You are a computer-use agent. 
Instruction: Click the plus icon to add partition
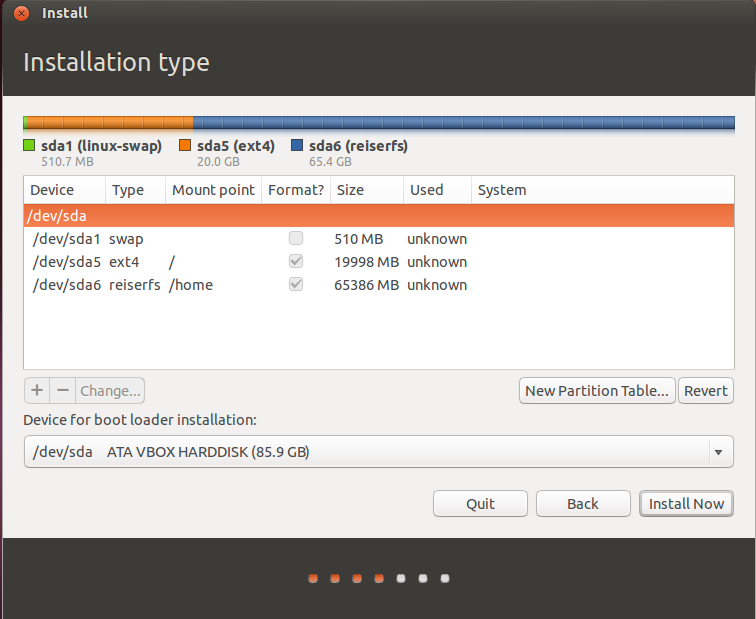(x=37, y=390)
